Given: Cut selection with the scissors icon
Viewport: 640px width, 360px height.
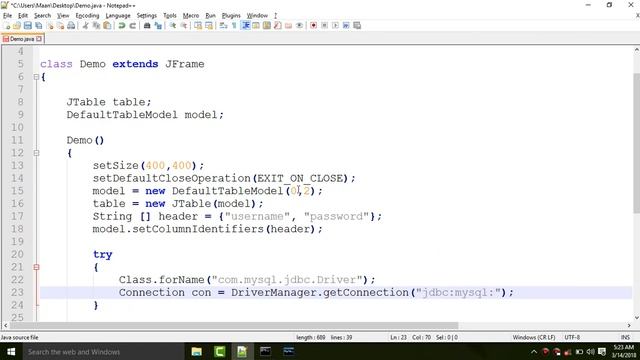Looking at the screenshot, I should (85, 26).
